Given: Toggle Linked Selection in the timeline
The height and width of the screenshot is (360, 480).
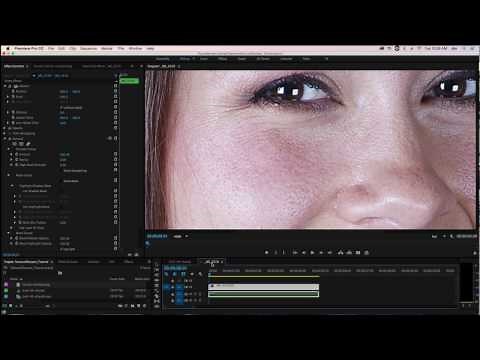Looking at the screenshot, I should pos(183,274).
